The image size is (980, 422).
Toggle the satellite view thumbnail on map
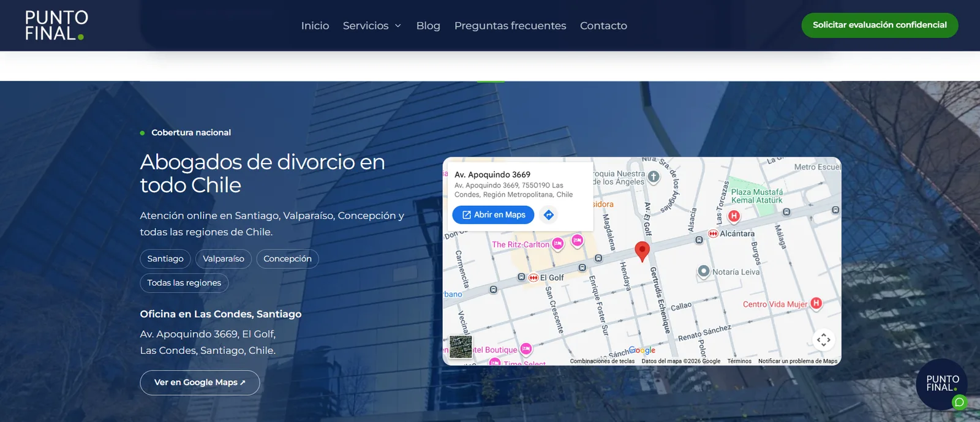coord(461,347)
